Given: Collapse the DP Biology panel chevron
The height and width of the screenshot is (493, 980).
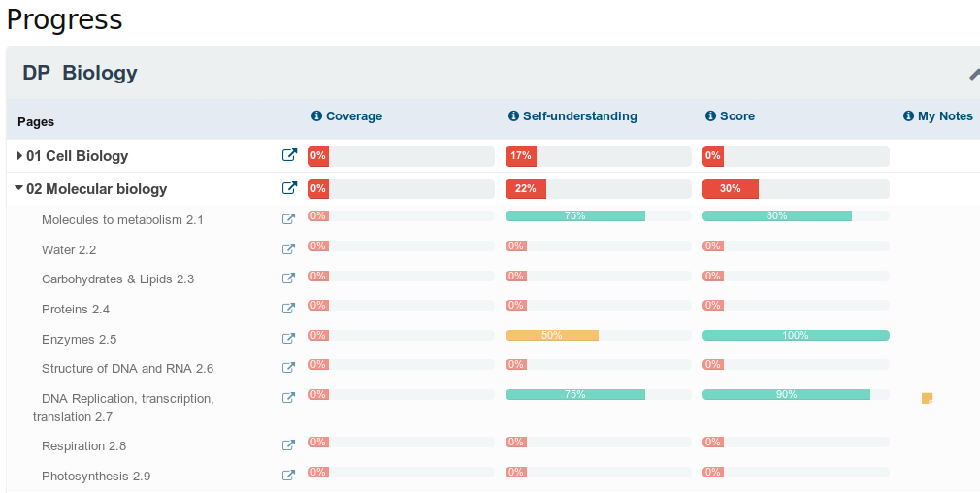Looking at the screenshot, I should click(973, 74).
